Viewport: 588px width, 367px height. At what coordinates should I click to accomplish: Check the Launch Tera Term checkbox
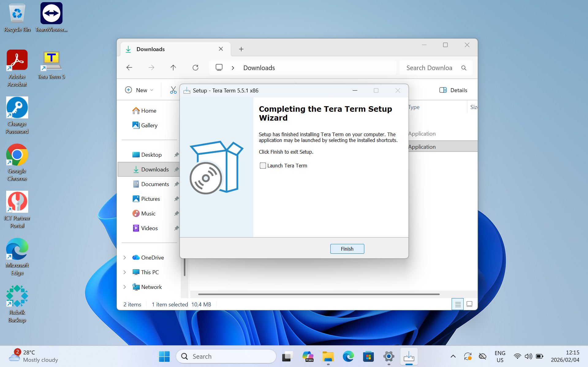(263, 166)
